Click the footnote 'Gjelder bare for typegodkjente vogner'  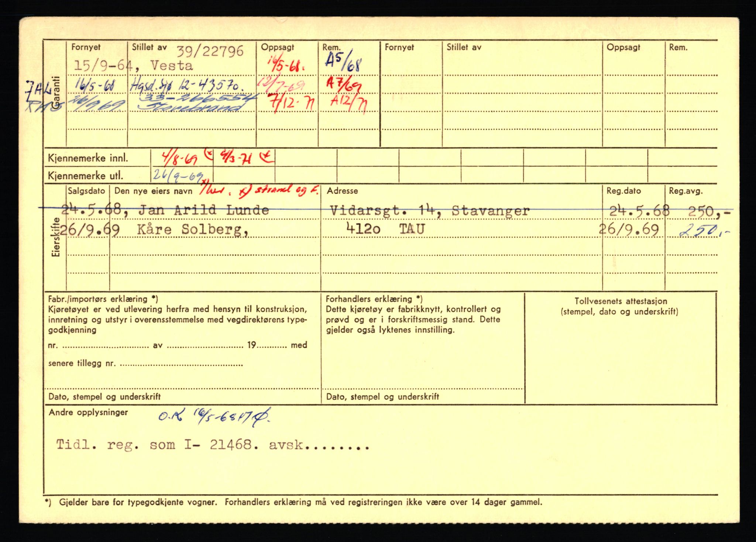(138, 502)
